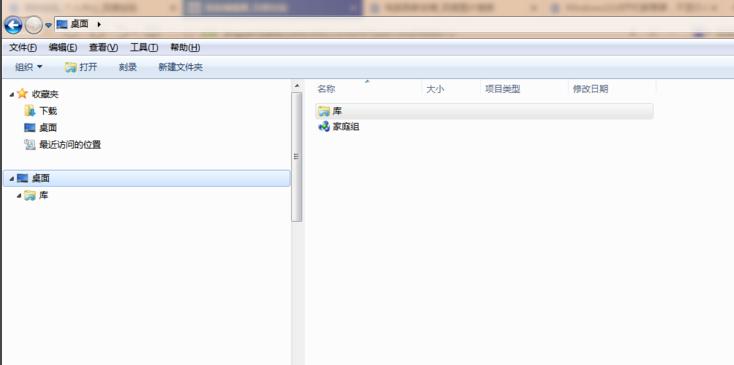Open the 工具(T) menu

click(x=144, y=47)
